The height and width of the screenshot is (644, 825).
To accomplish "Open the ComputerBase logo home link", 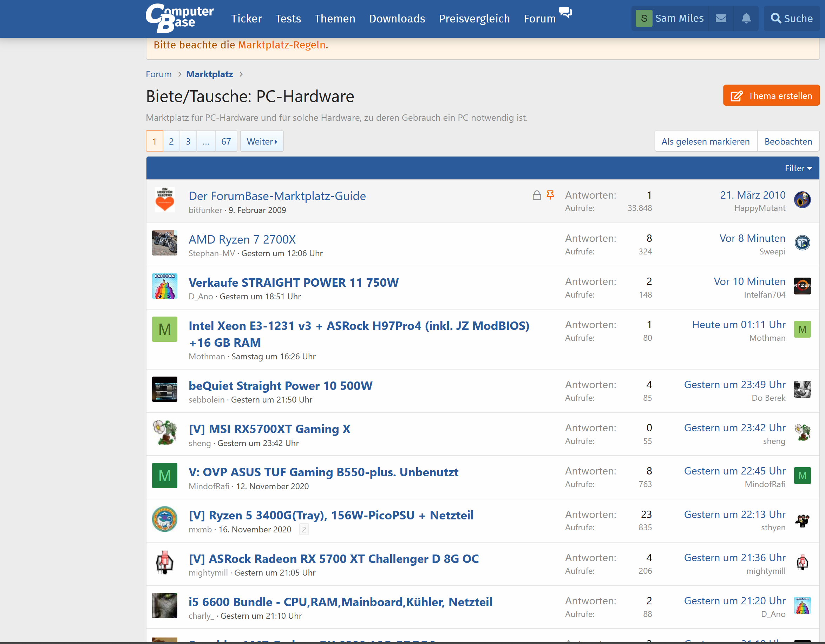I will tap(179, 18).
